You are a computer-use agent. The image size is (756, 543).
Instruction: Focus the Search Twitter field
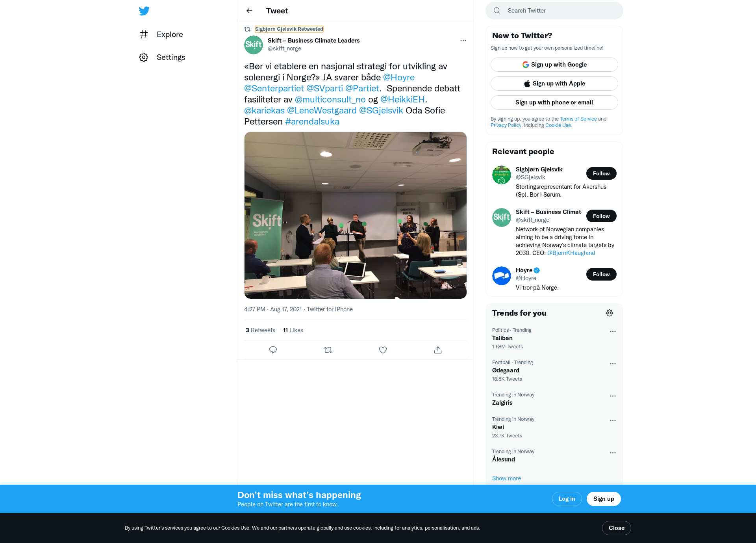pos(554,11)
